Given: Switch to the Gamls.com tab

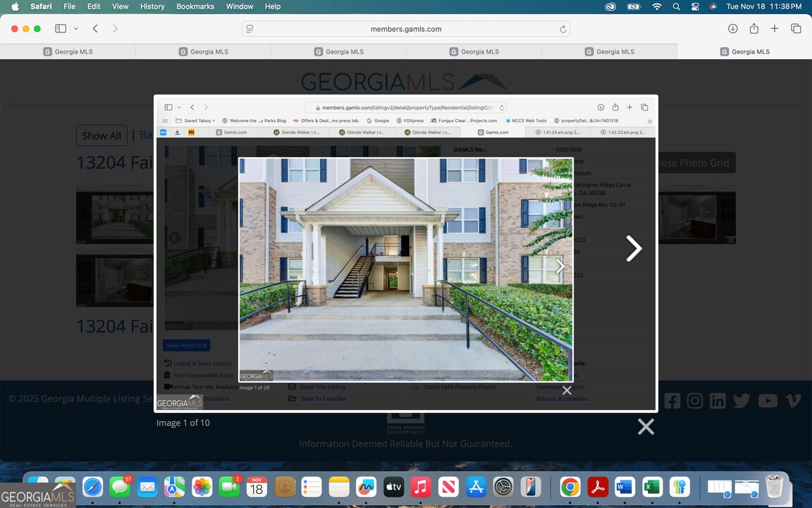Looking at the screenshot, I should 497,132.
